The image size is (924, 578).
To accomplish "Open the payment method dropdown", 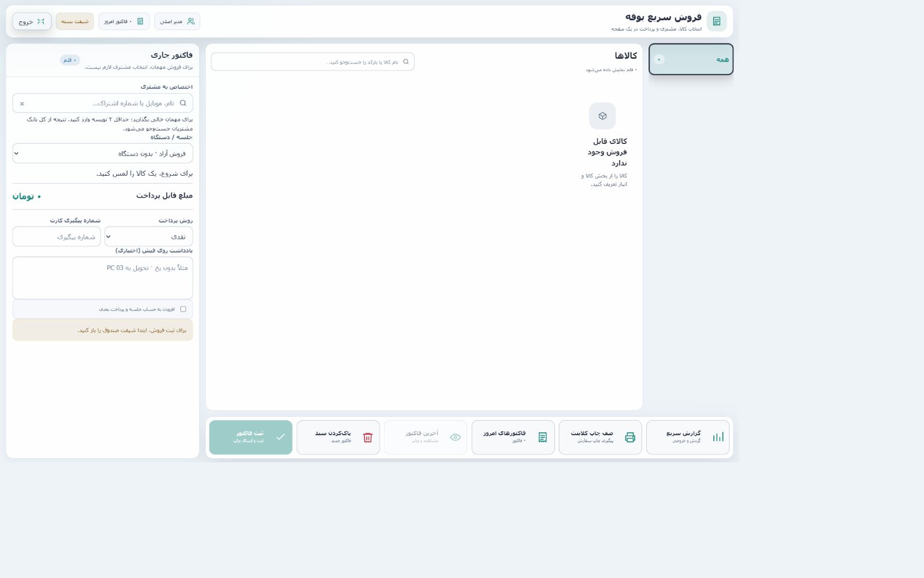I will pyautogui.click(x=148, y=236).
